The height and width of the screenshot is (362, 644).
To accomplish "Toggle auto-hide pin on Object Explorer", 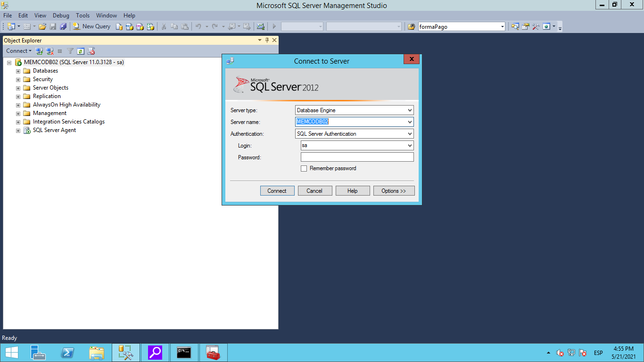I will (267, 41).
